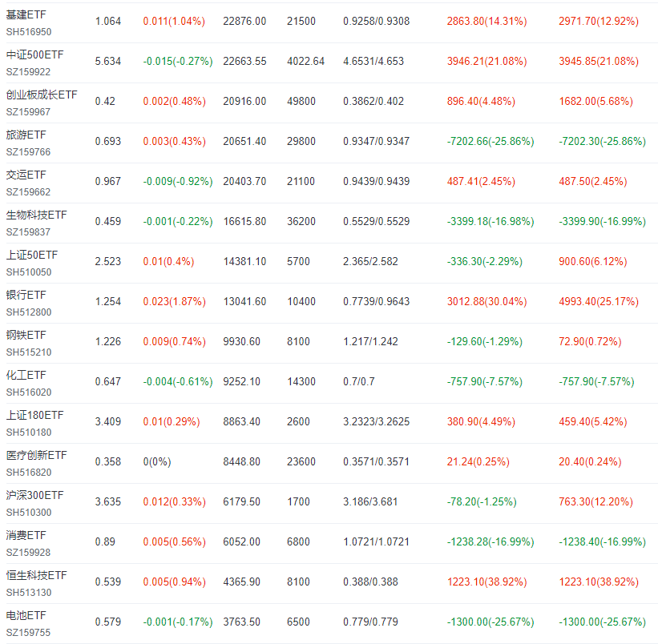
Task: Click the 896.40(4.48%) profit value
Action: pyautogui.click(x=481, y=101)
